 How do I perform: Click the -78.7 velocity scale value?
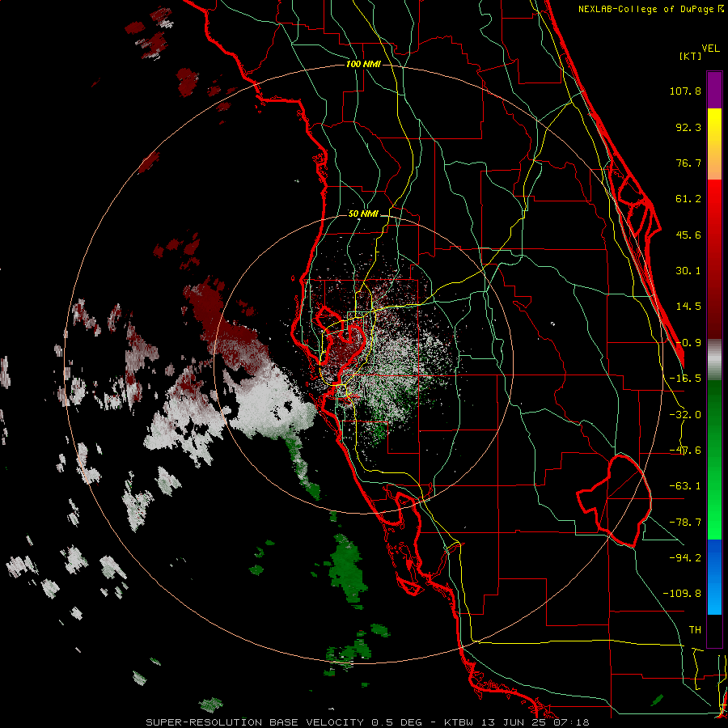point(685,523)
